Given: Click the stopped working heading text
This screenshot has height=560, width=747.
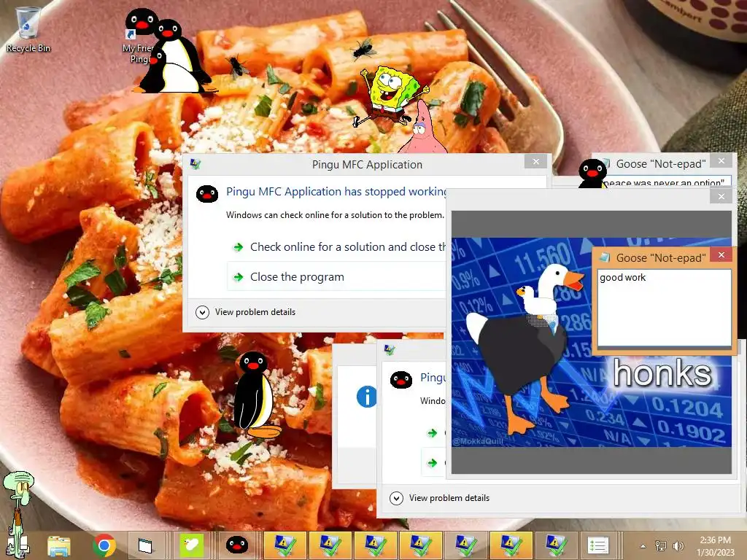Looking at the screenshot, I should tap(336, 192).
